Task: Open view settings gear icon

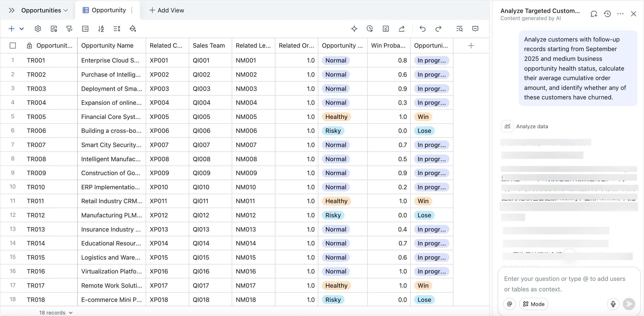Action: pyautogui.click(x=38, y=29)
